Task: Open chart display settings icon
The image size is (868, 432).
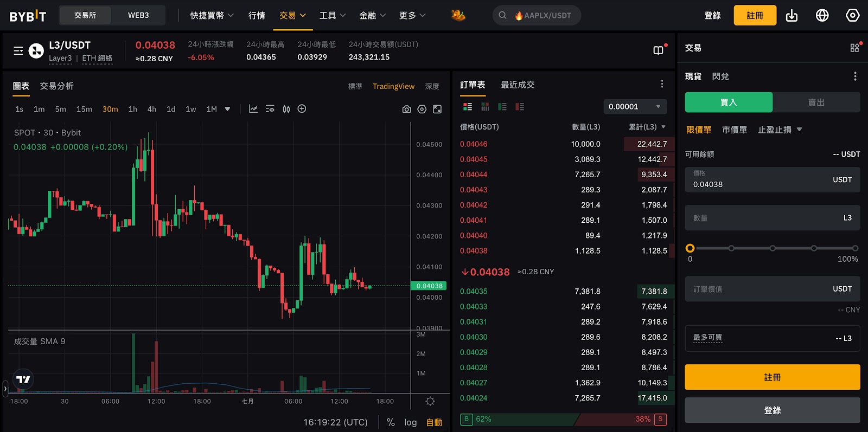Action: (270, 109)
